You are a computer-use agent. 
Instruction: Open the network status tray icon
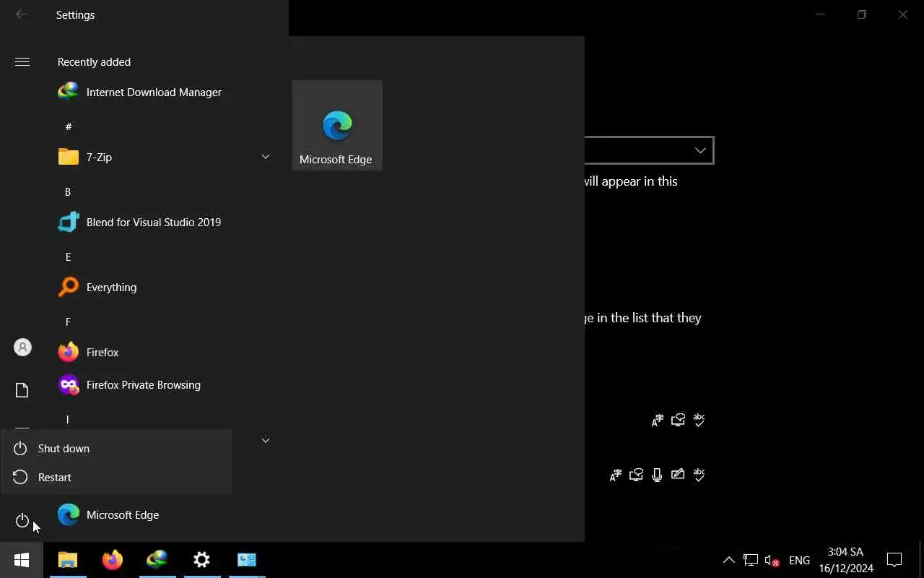[751, 560]
